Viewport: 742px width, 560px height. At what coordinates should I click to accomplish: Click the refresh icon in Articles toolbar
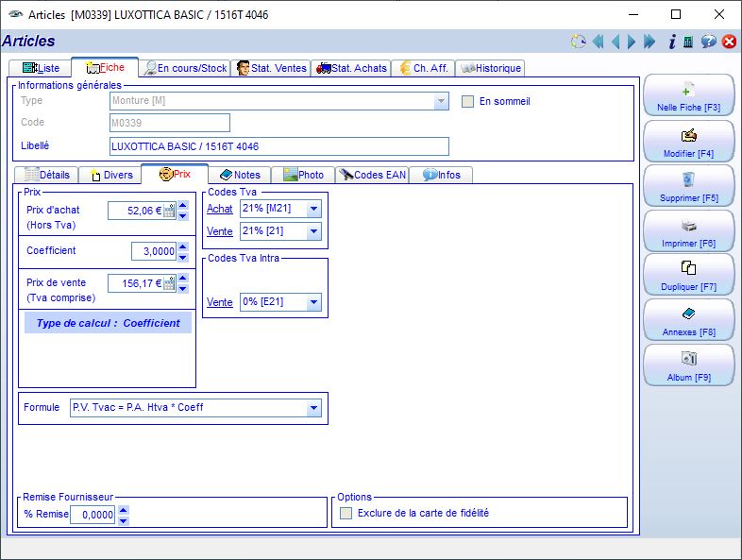pos(579,42)
